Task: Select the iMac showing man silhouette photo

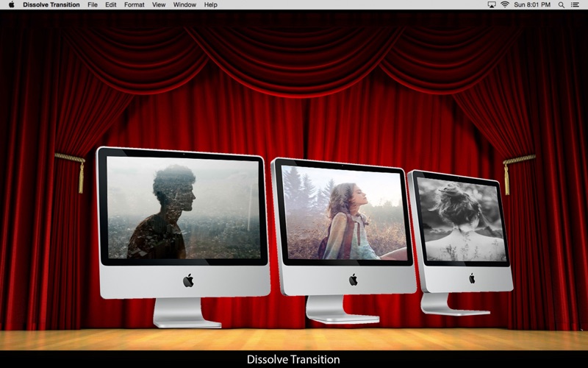Action: (184, 236)
